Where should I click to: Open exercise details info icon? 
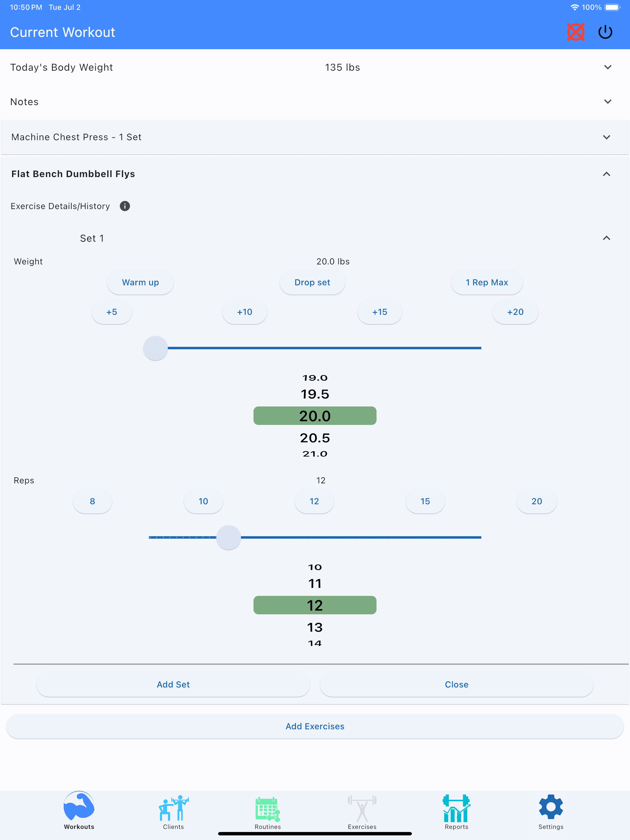[x=125, y=206]
